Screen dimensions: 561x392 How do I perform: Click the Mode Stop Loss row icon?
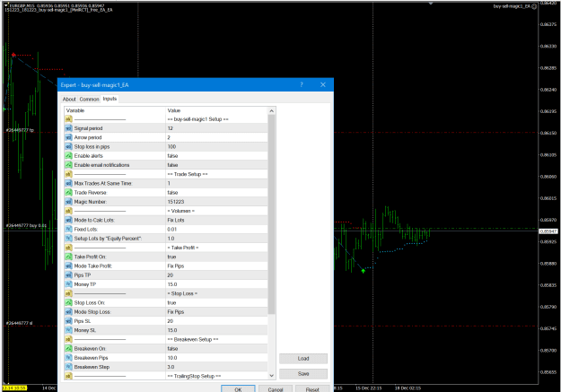[68, 312]
